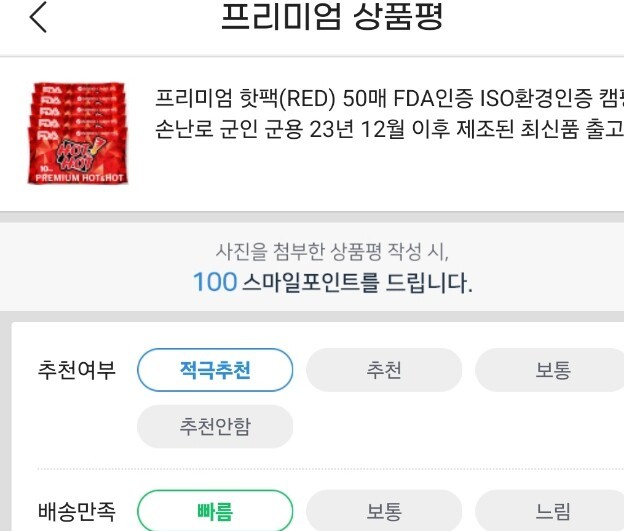Tap the 추천여부 section label
Screen dimensions: 624x531
point(76,370)
